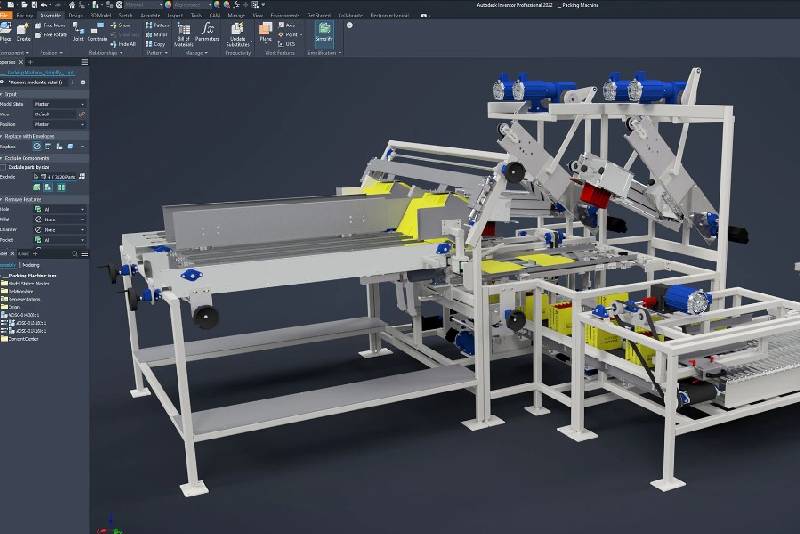Select the fourth Replace envelope option icon
800x534 pixels.
coord(70,146)
